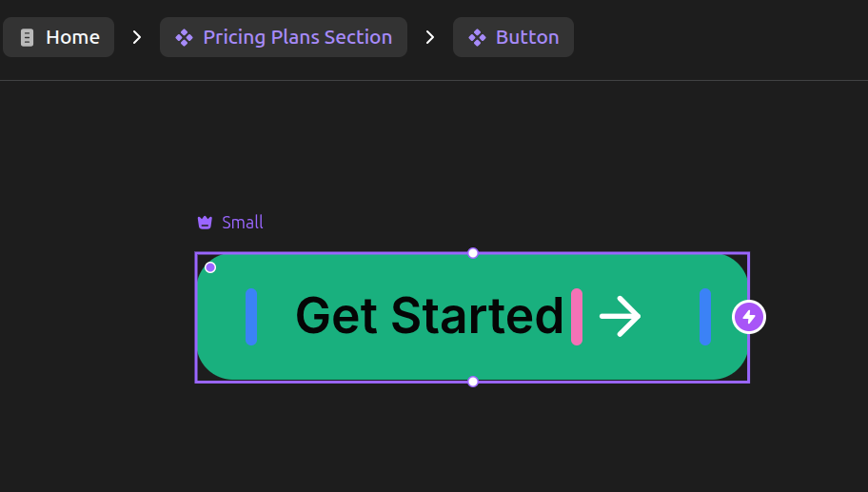This screenshot has width=868, height=492.
Task: Click component icon beside Pricing Plans Section
Action: (185, 37)
